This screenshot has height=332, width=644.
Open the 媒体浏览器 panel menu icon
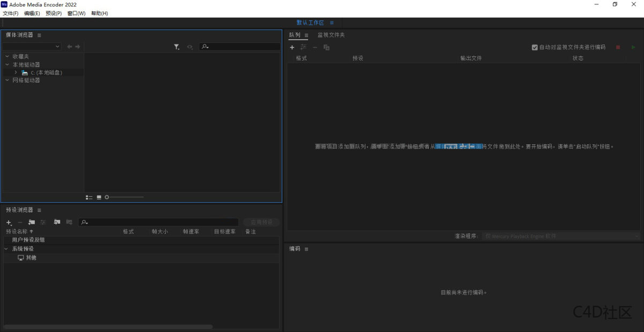pyautogui.click(x=39, y=35)
